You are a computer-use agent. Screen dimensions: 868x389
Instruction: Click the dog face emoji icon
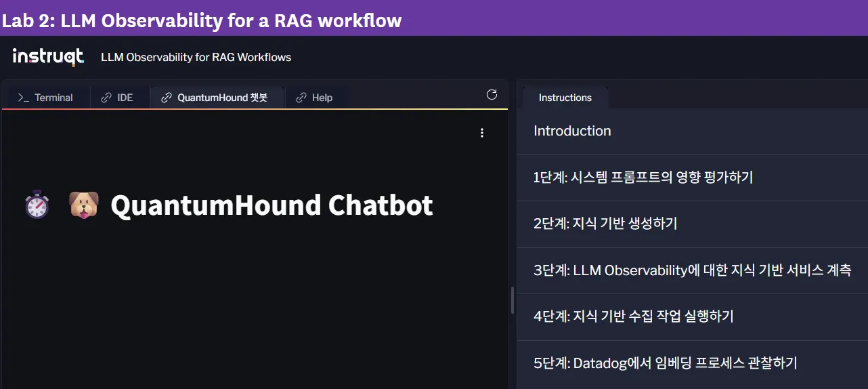click(84, 205)
